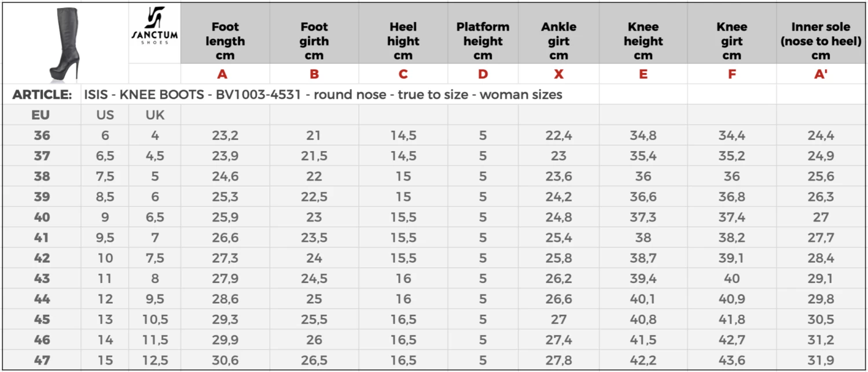
Task: Click the EU size column header
Action: (41, 115)
